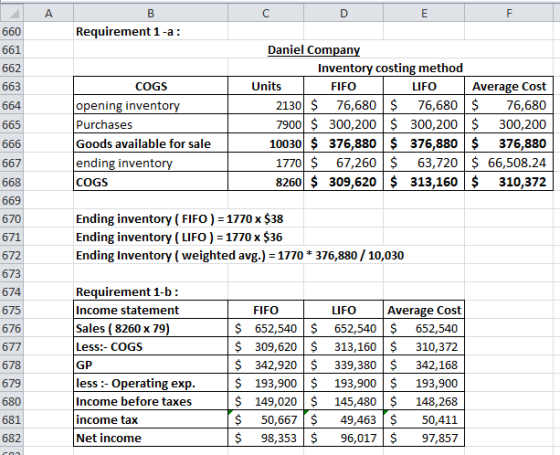
Task: Click units total 10030 cell
Action: point(266,144)
